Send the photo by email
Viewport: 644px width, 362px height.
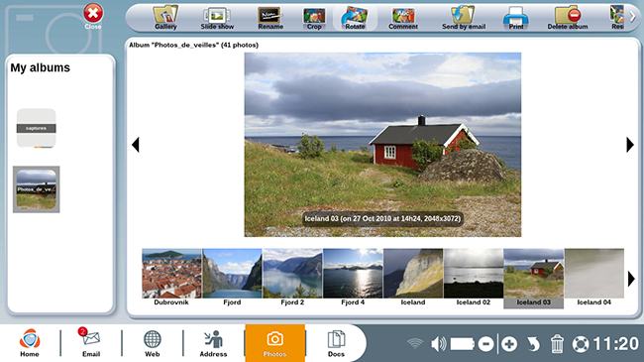click(x=464, y=18)
